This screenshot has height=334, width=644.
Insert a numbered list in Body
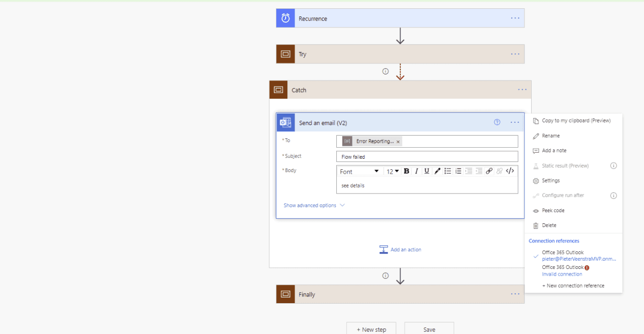tap(459, 171)
